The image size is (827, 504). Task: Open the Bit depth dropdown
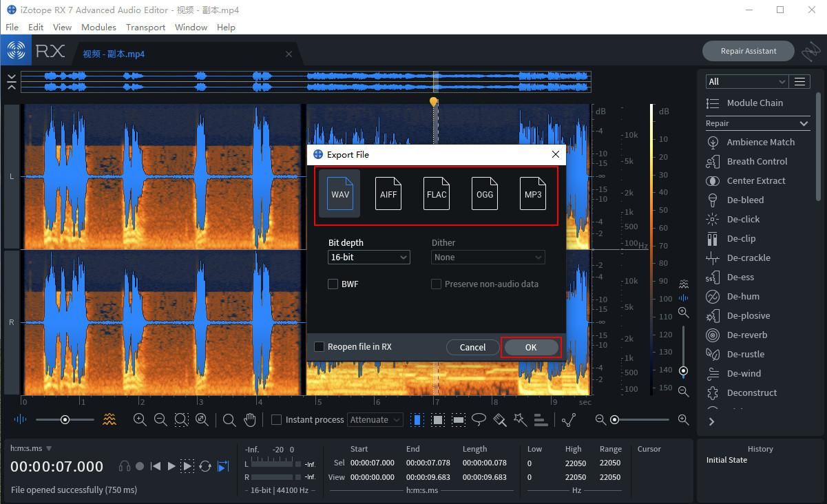[x=369, y=257]
